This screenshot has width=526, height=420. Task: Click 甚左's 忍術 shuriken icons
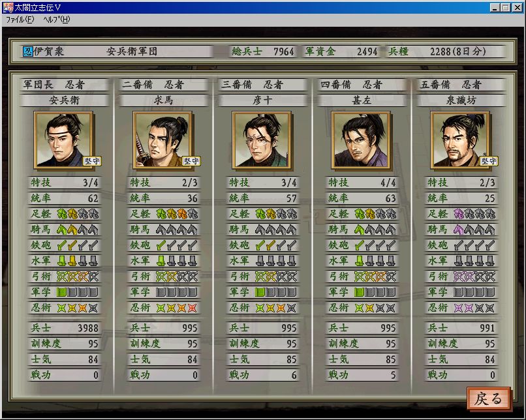click(x=375, y=308)
